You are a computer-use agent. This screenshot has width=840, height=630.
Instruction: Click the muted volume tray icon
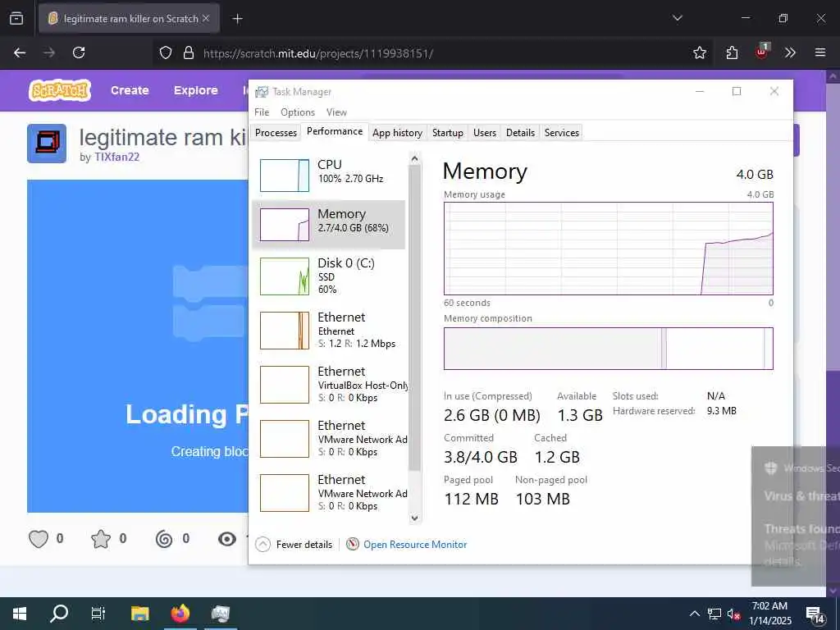pyautogui.click(x=733, y=614)
